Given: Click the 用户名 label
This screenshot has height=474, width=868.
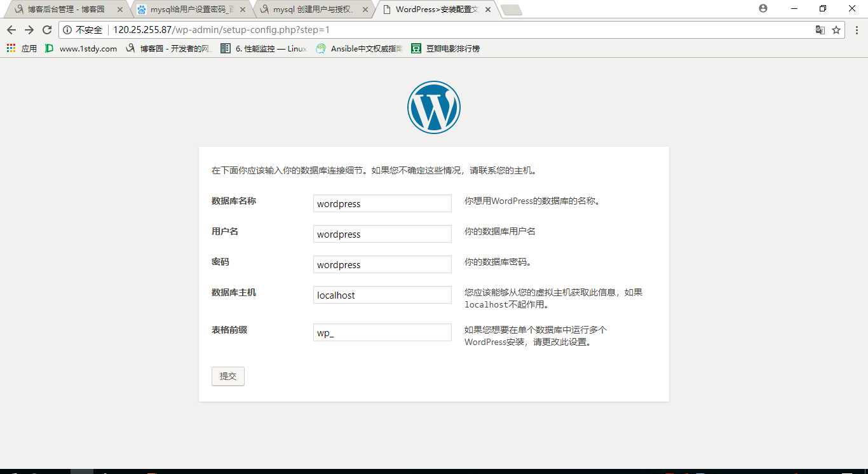Looking at the screenshot, I should coord(225,231).
